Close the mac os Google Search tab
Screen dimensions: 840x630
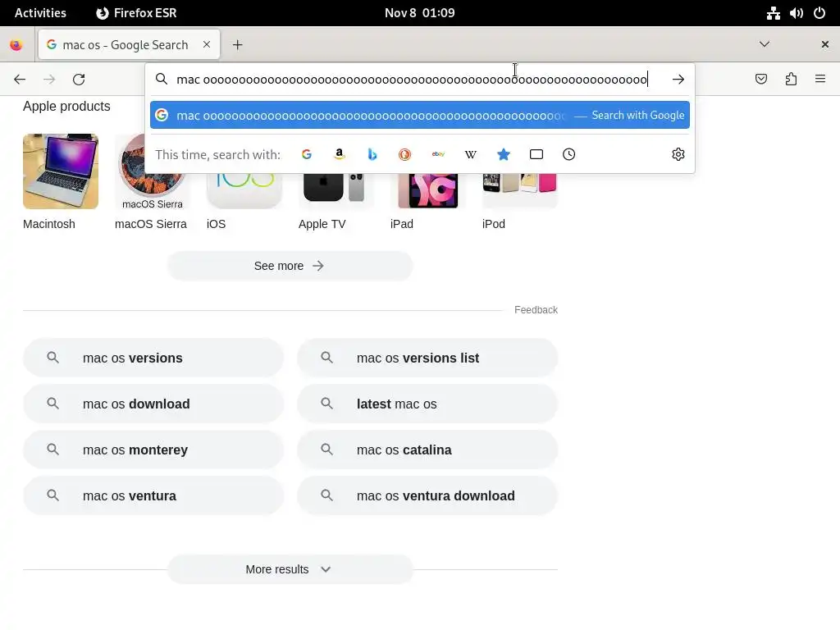[206, 44]
